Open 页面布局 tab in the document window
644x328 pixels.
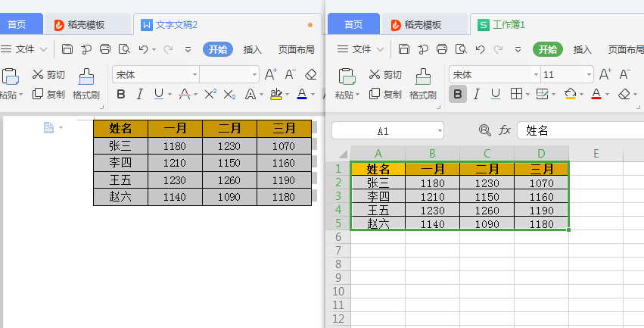(x=296, y=49)
